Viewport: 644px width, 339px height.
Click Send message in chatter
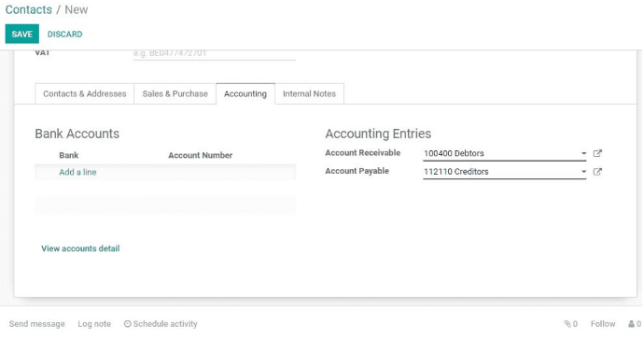[x=37, y=324]
